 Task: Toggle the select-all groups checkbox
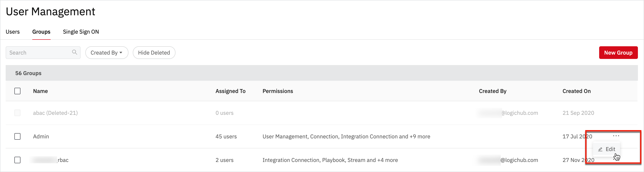tap(17, 91)
